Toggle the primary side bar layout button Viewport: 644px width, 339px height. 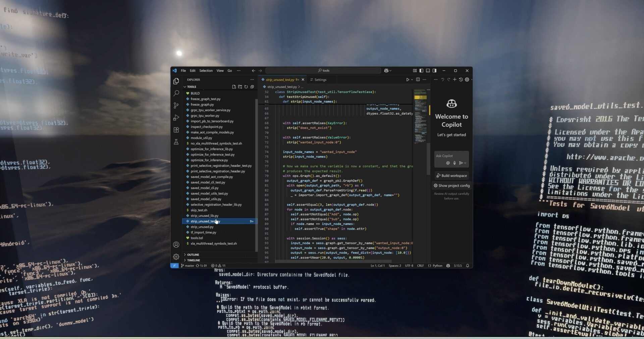pyautogui.click(x=421, y=71)
